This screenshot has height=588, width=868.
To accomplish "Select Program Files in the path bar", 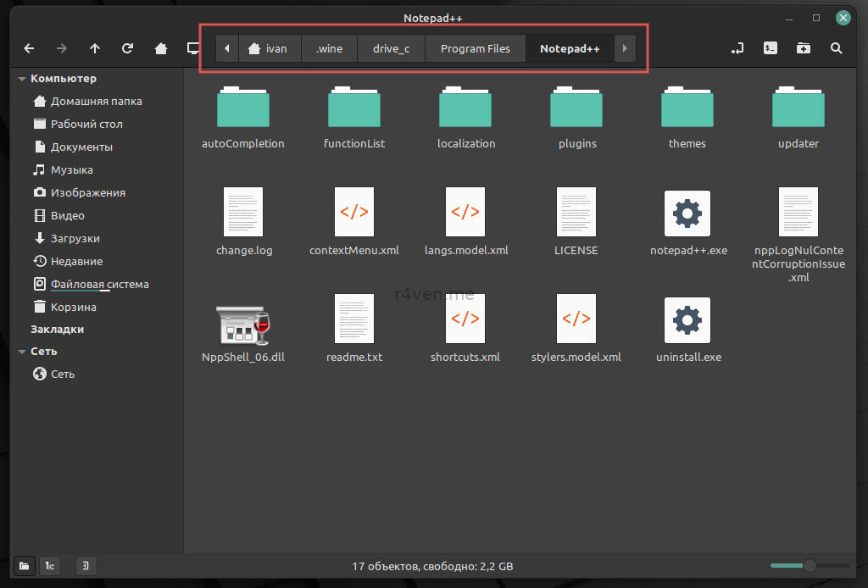I will coord(475,48).
